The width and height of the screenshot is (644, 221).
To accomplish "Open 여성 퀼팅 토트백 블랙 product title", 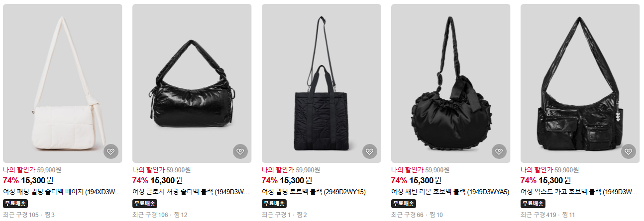I will 314,192.
